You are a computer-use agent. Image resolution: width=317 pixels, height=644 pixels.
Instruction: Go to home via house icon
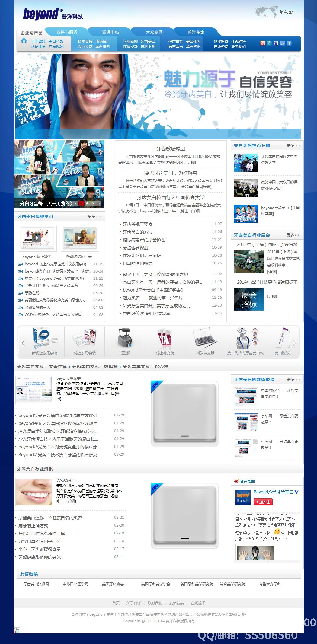click(x=24, y=40)
